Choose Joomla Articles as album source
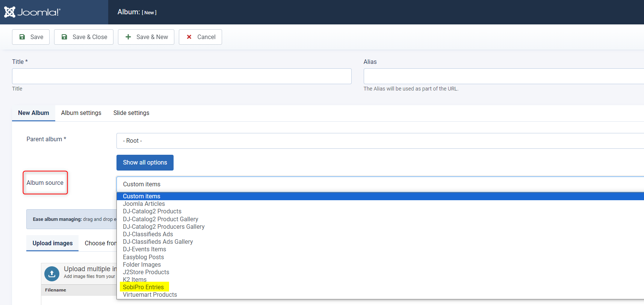The height and width of the screenshot is (305, 644). 380,204
